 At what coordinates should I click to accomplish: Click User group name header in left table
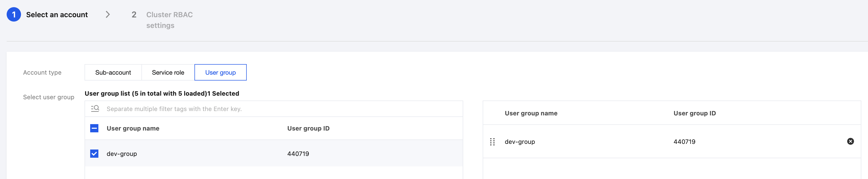[x=133, y=128]
